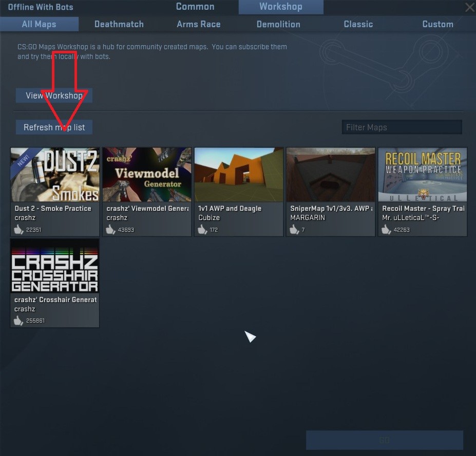Filter maps by Deathmatch
This screenshot has width=476, height=456.
point(119,24)
